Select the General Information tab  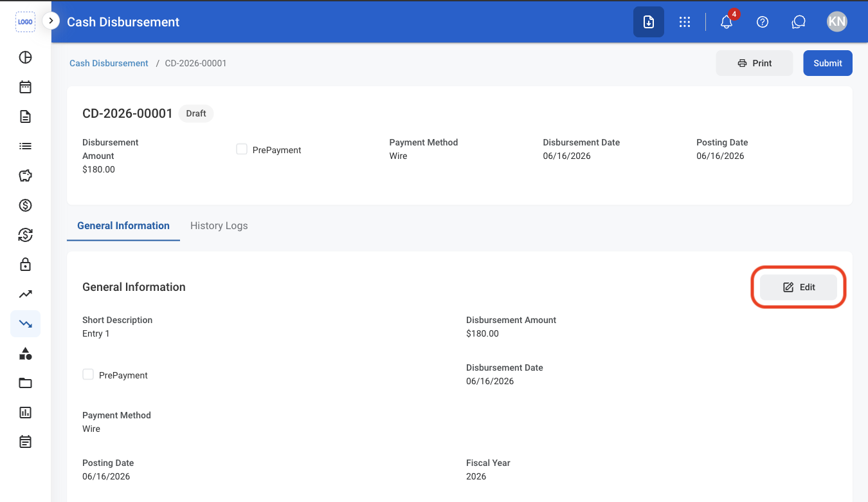pyautogui.click(x=123, y=226)
